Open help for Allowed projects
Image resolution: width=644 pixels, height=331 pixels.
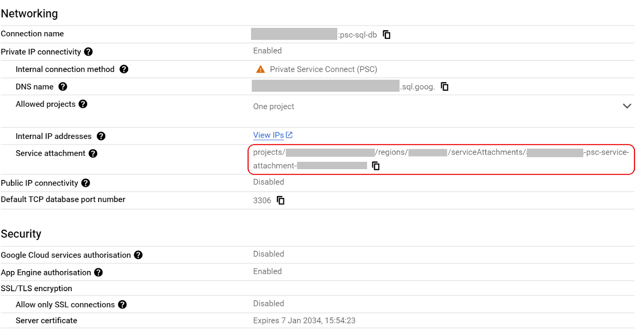click(83, 104)
